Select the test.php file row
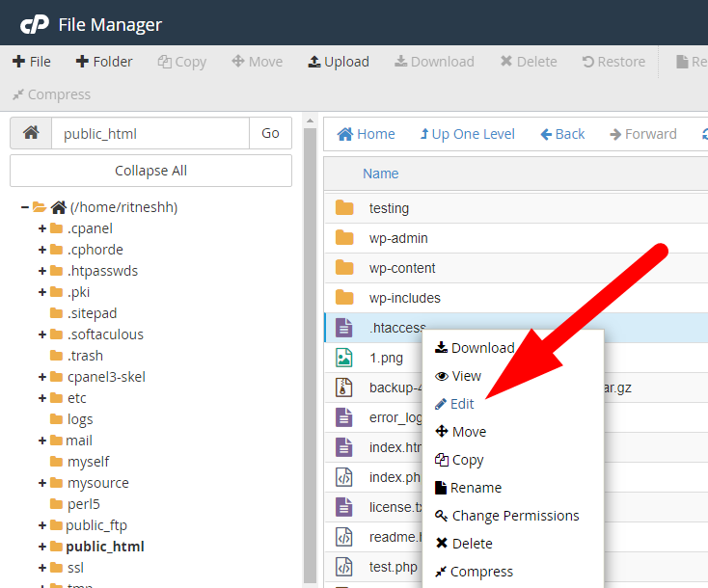708x588 pixels. 373,567
